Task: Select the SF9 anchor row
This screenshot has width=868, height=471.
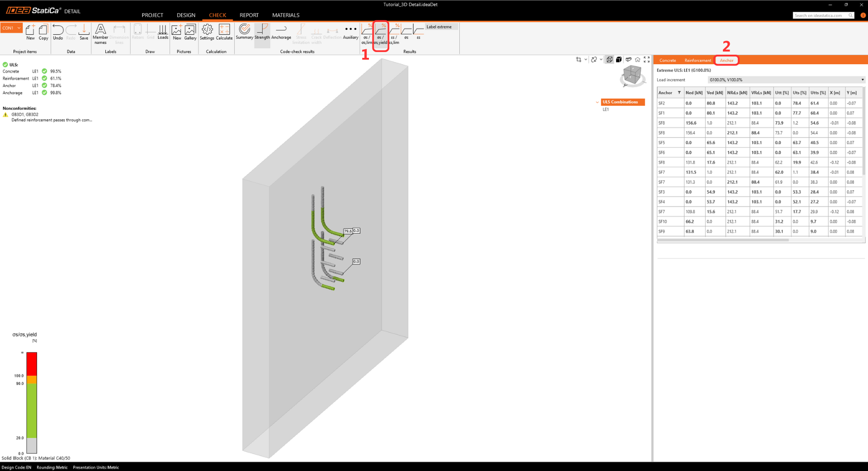Action: pos(759,232)
